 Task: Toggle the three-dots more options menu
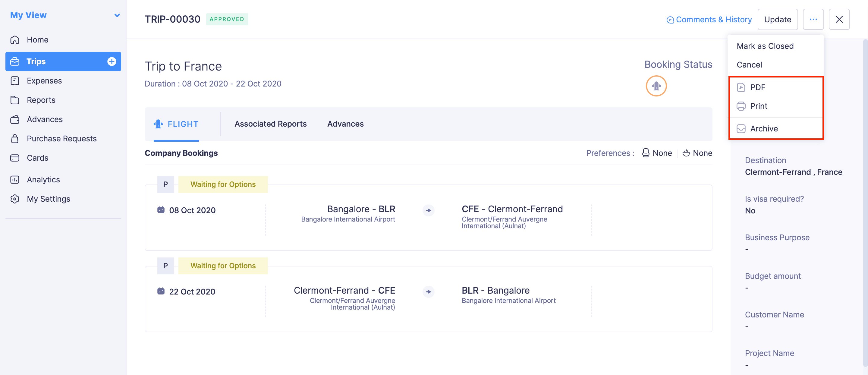click(x=813, y=20)
